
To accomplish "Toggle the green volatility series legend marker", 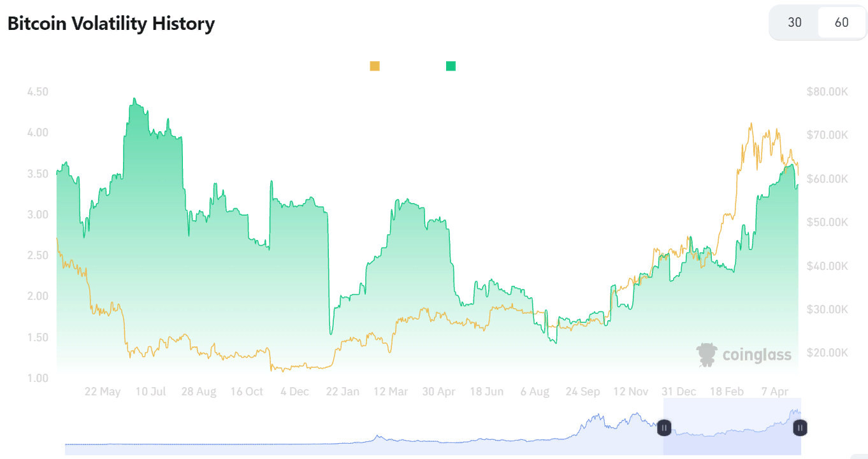I will pyautogui.click(x=451, y=66).
